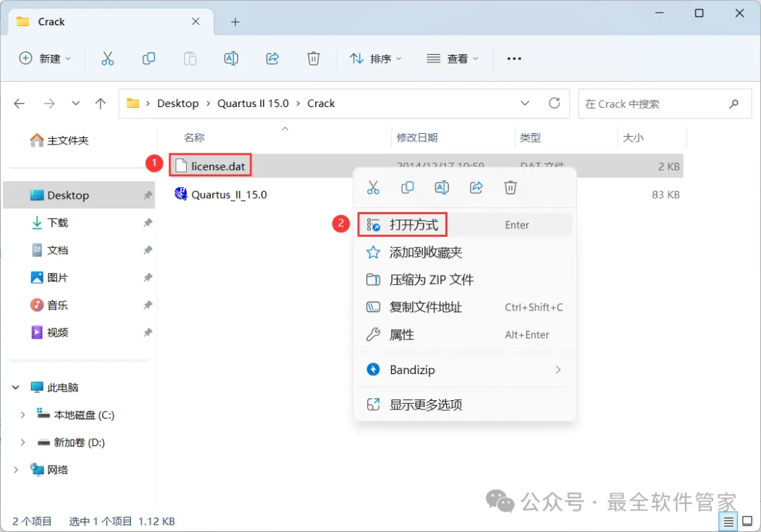Click the toolbar Share icon
Viewport: 761px width, 532px height.
(272, 58)
